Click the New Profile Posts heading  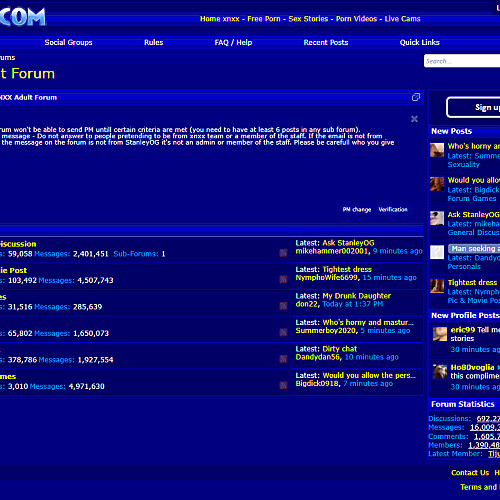465,315
